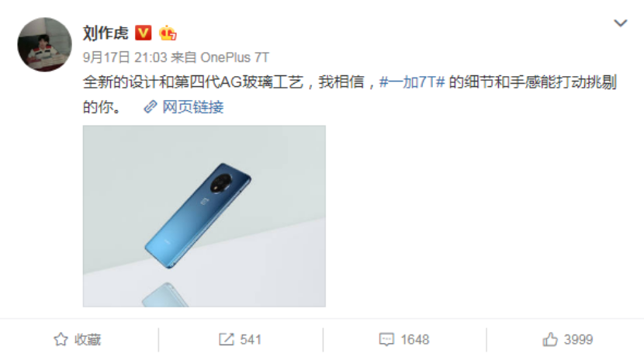Click the post text about AG玻璃工艺
Viewport: 644px width, 357px height.
349,95
